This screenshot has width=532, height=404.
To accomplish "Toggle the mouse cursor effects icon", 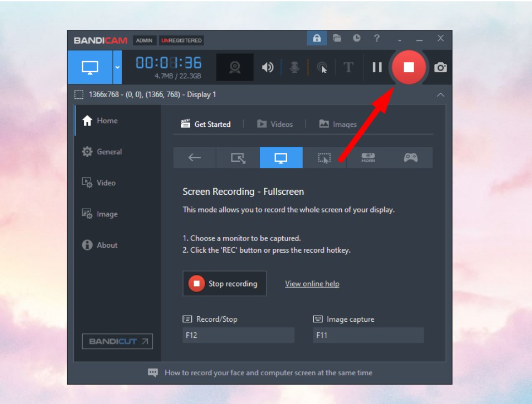I will click(x=322, y=67).
